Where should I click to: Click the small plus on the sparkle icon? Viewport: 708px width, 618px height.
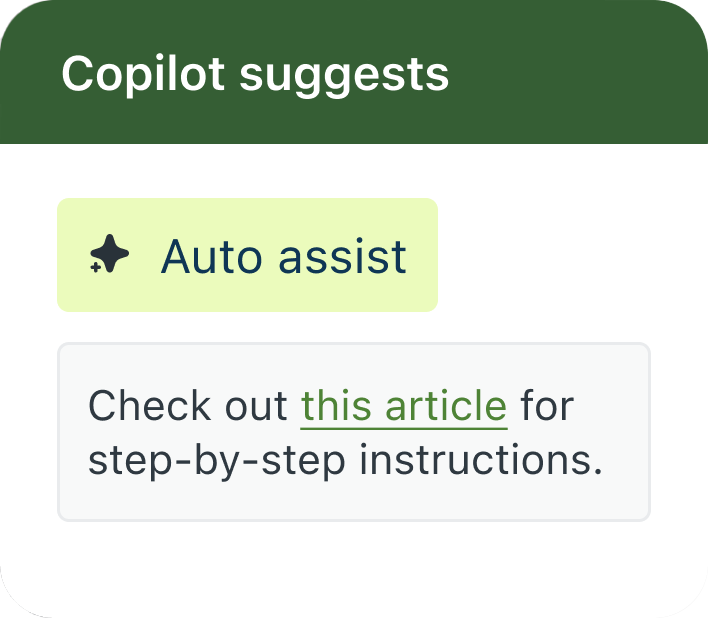[96, 268]
